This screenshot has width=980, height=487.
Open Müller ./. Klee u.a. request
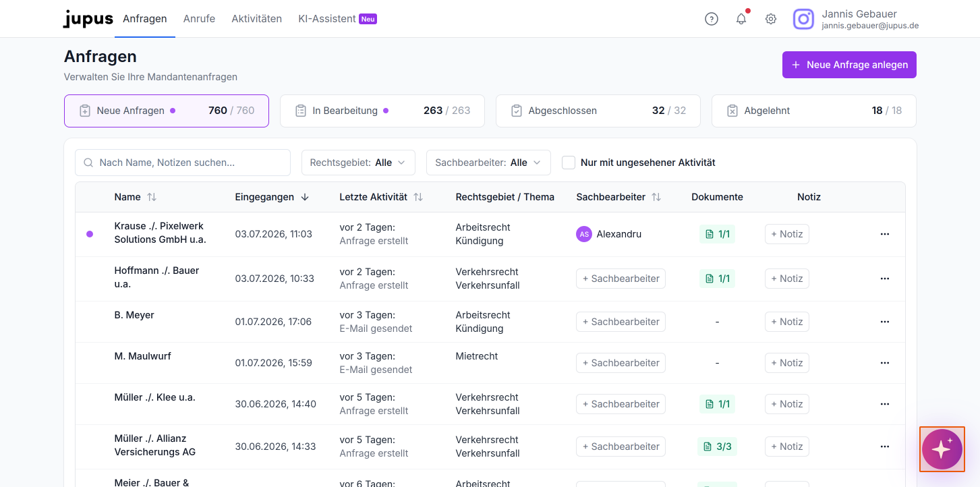pos(155,397)
